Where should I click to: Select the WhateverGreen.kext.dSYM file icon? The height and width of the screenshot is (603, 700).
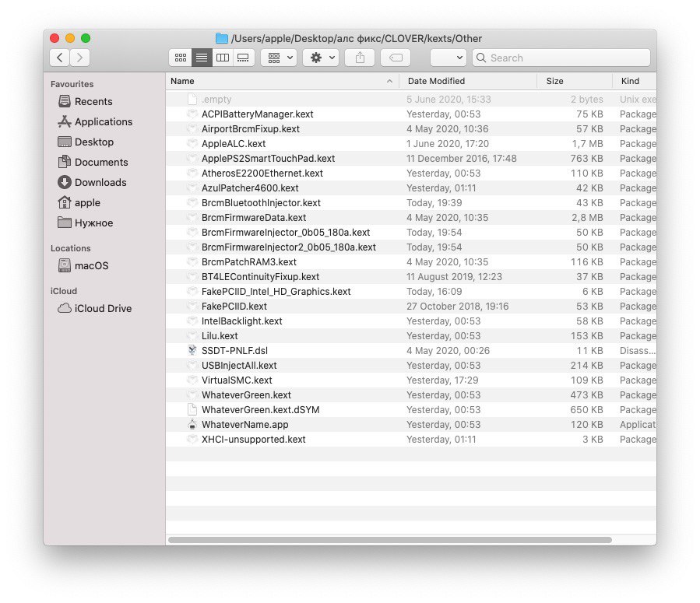point(192,409)
